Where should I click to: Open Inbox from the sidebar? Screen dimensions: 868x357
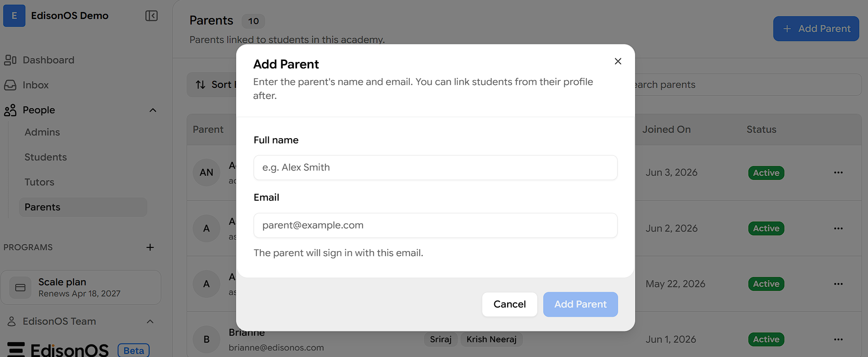36,85
